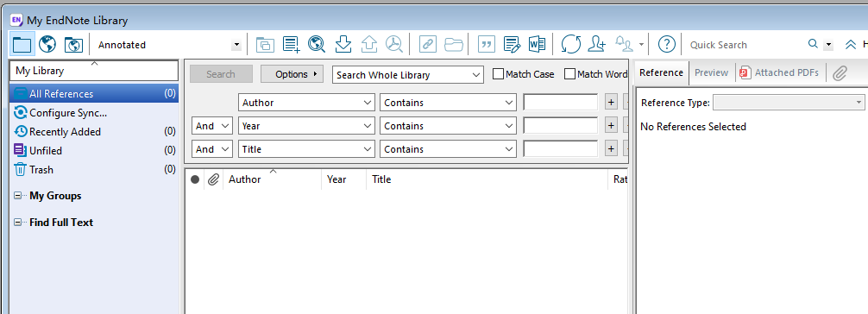The height and width of the screenshot is (314, 868).
Task: Switch to the Preview tab
Action: point(711,72)
